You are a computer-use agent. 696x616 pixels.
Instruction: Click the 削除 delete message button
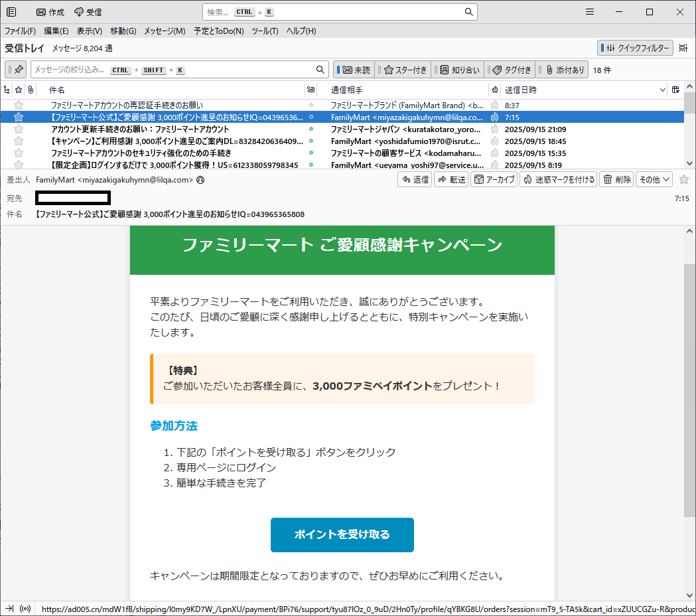coord(616,179)
